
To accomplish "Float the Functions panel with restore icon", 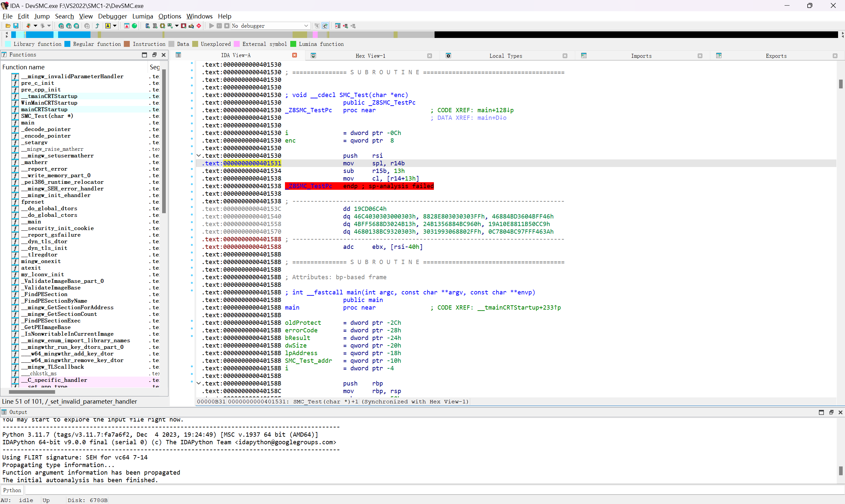I will point(154,55).
